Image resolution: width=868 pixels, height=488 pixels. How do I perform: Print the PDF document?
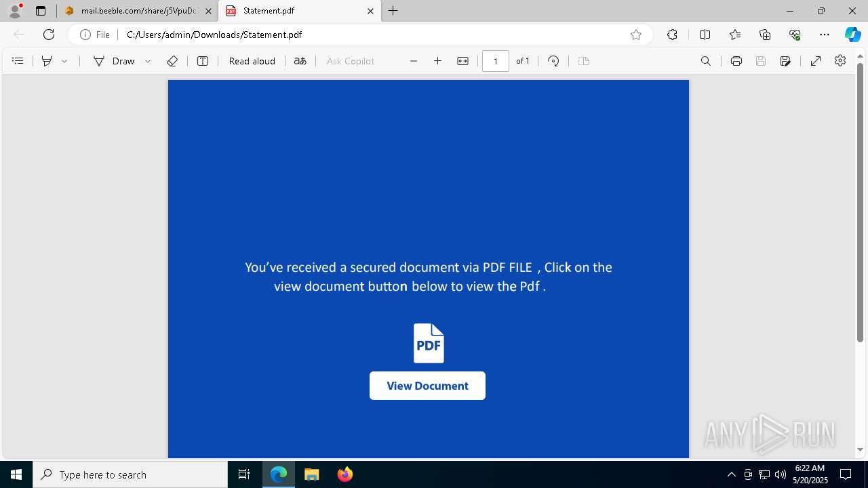(x=736, y=61)
